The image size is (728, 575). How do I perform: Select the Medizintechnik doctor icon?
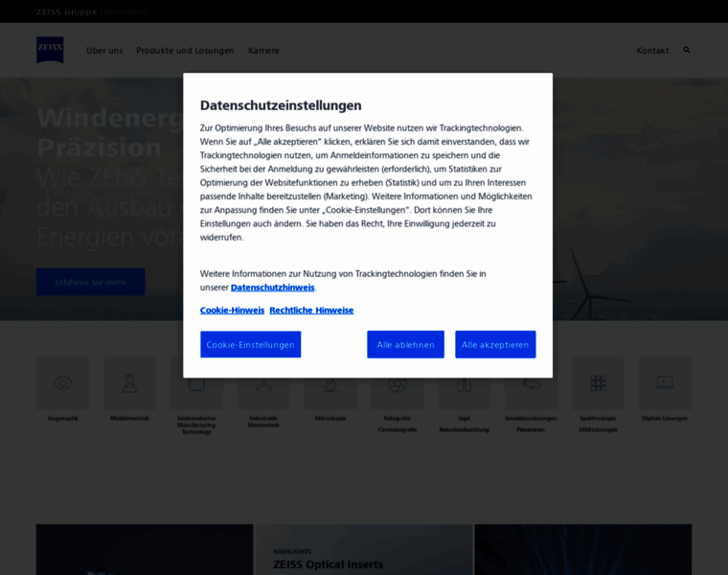(129, 383)
